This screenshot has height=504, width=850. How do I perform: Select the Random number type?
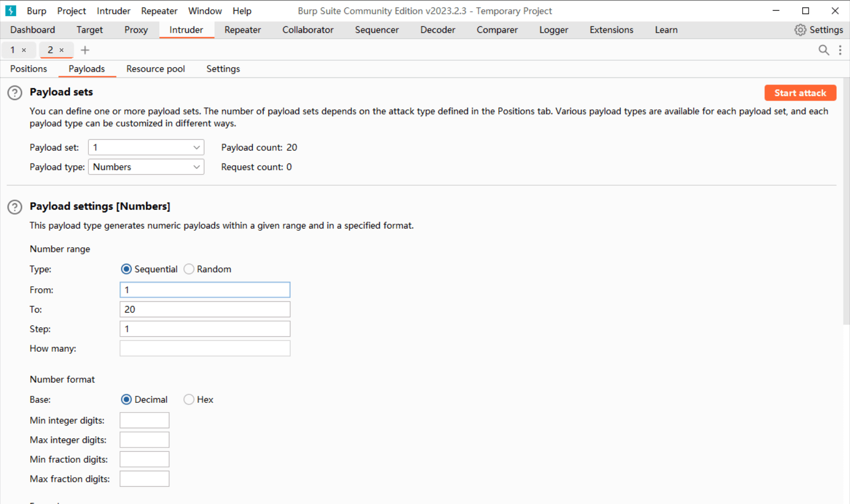[x=189, y=269]
